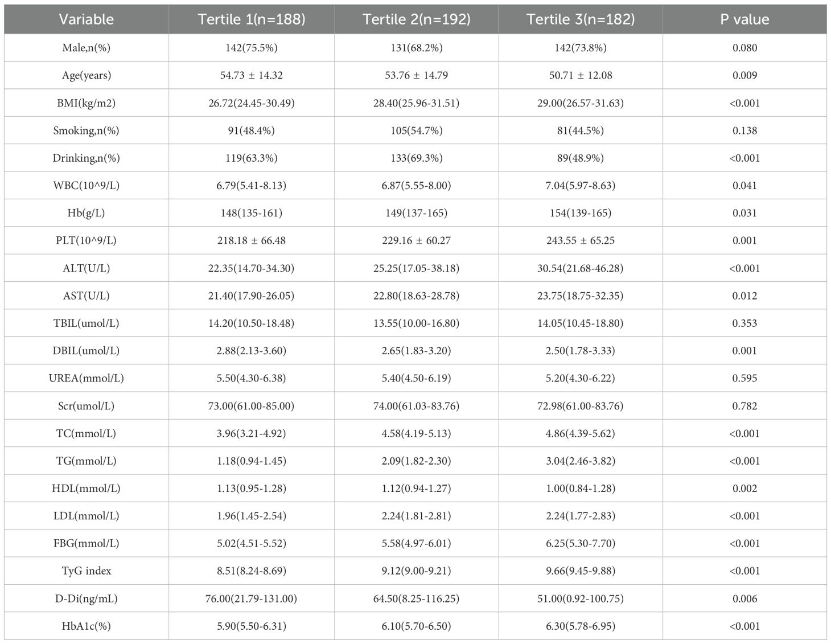Select the Tertile 3(n=182) header cell
Viewport: 831px width, 644px height.
tap(581, 19)
